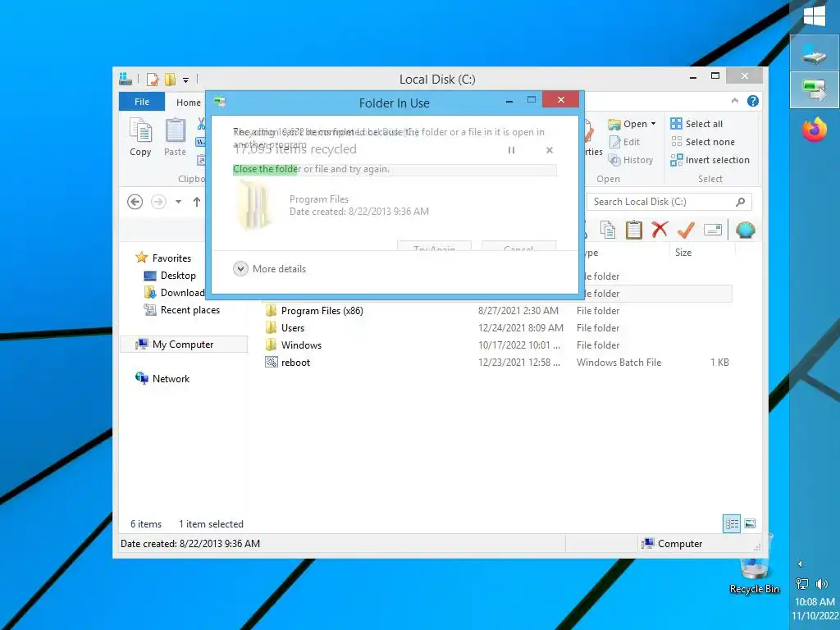Click the shell icon in the toolbar
This screenshot has width=840, height=630.
(745, 230)
